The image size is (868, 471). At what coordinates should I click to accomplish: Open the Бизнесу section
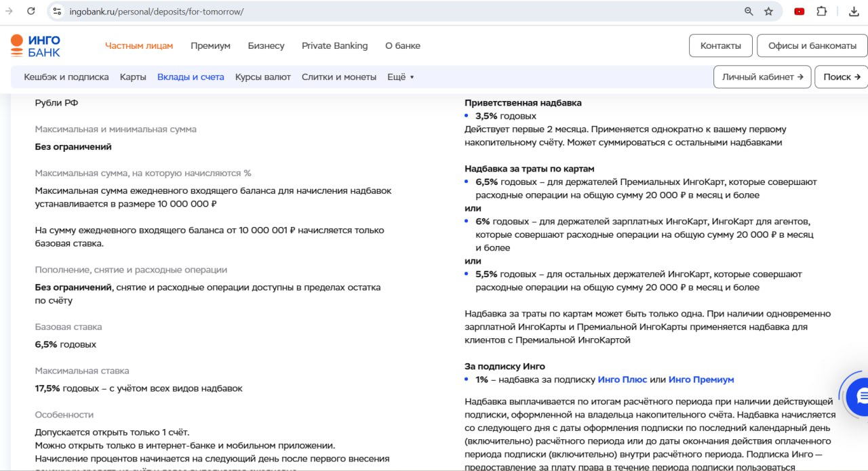[266, 45]
